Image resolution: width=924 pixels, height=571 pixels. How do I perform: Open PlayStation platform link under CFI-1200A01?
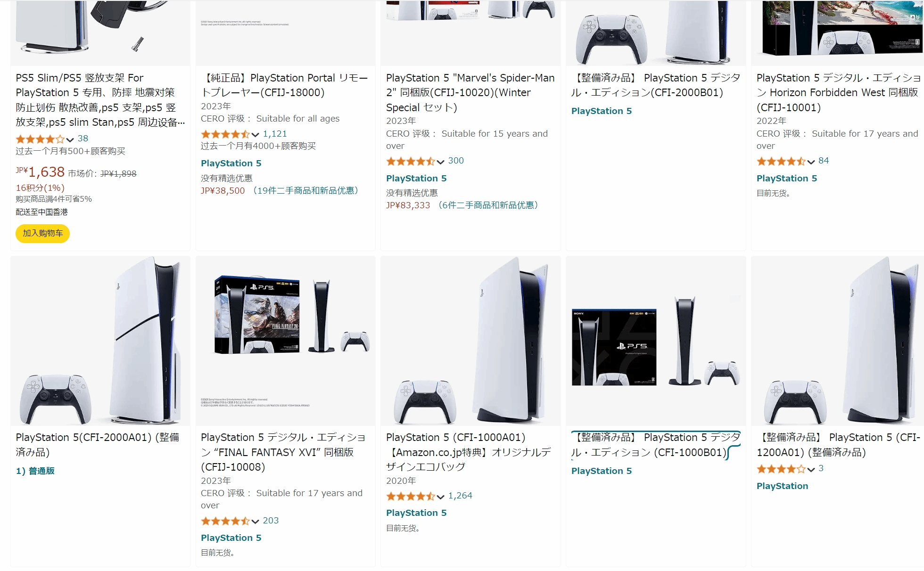pyautogui.click(x=782, y=486)
